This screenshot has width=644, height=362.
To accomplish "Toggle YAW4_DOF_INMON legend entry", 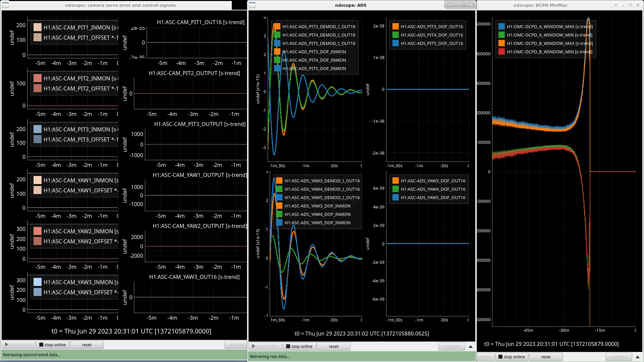I will (317, 214).
